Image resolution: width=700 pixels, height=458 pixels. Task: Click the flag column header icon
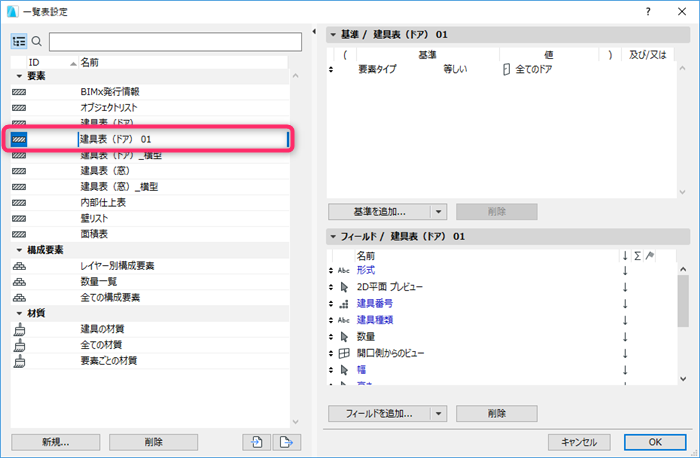tap(650, 256)
